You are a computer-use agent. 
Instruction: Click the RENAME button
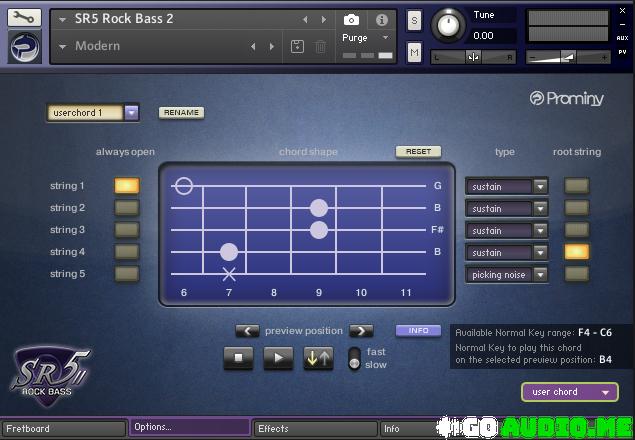point(181,113)
